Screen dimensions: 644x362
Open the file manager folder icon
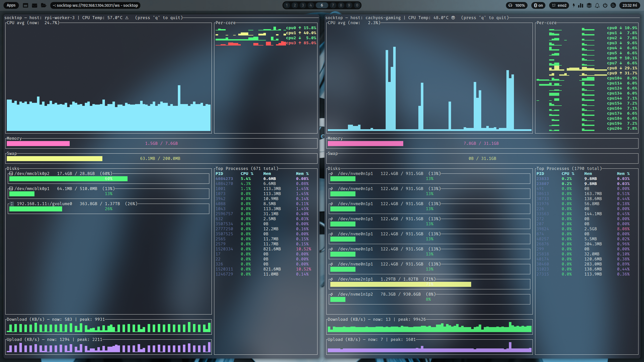(x=44, y=5)
